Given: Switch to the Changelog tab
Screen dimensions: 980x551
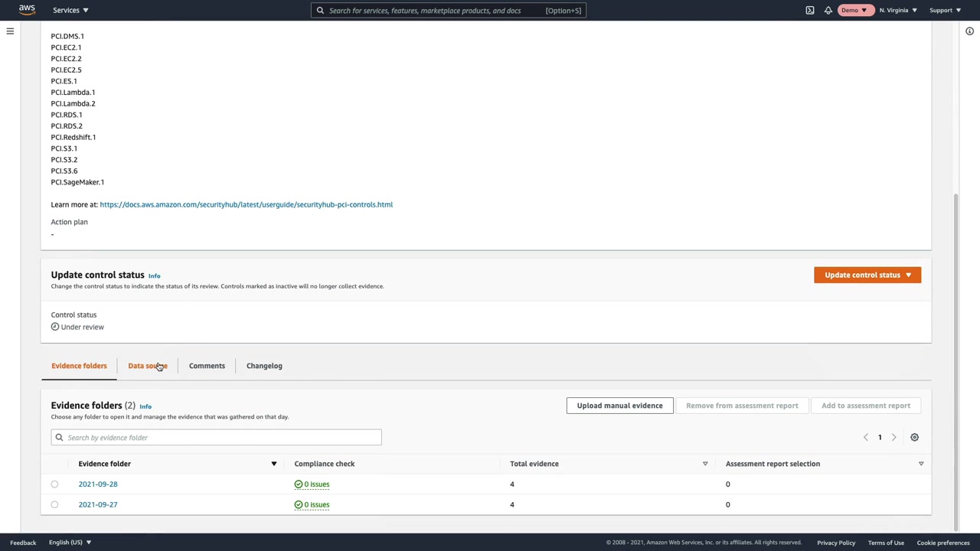Looking at the screenshot, I should click(264, 366).
